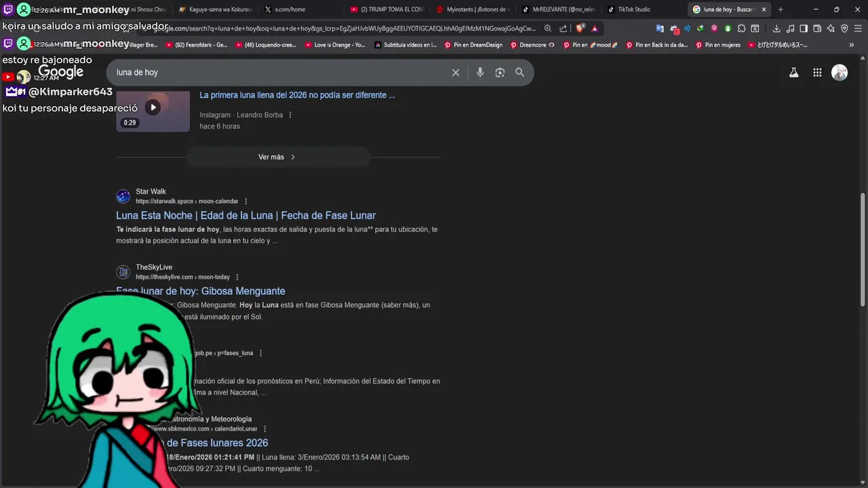Open the browser downloads icon
This screenshot has height=488, width=868.
click(x=776, y=28)
